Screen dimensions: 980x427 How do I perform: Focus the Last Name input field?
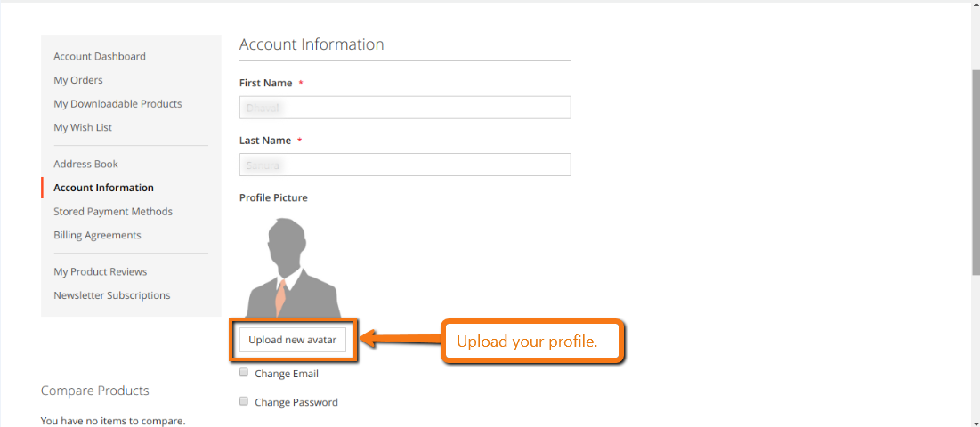click(405, 165)
